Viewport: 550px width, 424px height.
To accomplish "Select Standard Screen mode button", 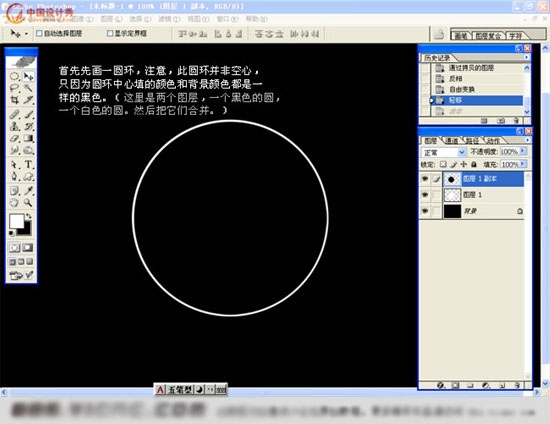I will pos(12,262).
